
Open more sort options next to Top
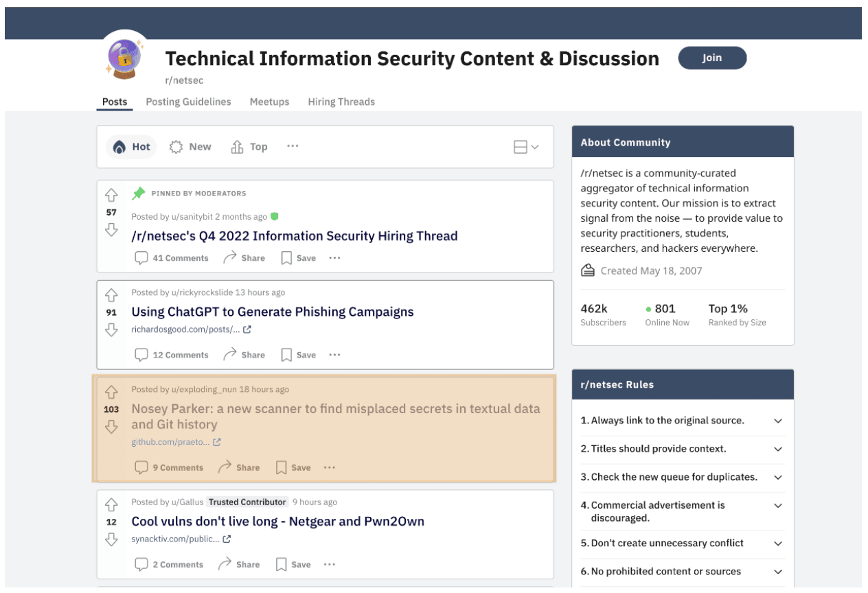[x=293, y=146]
